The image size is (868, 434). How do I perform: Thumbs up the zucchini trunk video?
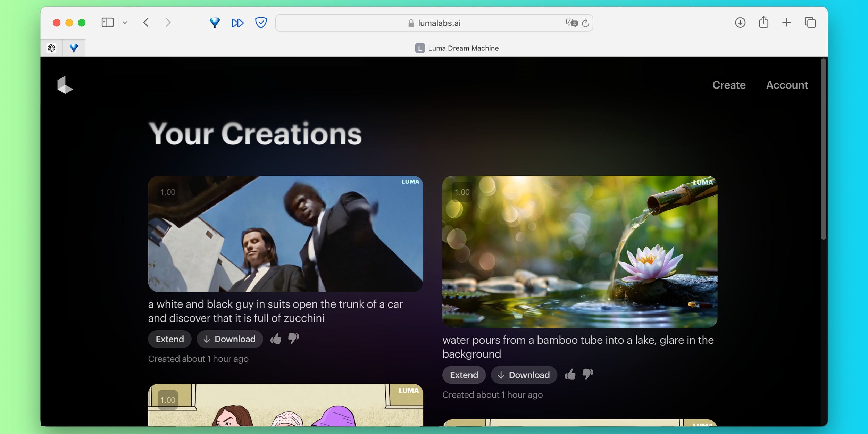[x=276, y=338]
